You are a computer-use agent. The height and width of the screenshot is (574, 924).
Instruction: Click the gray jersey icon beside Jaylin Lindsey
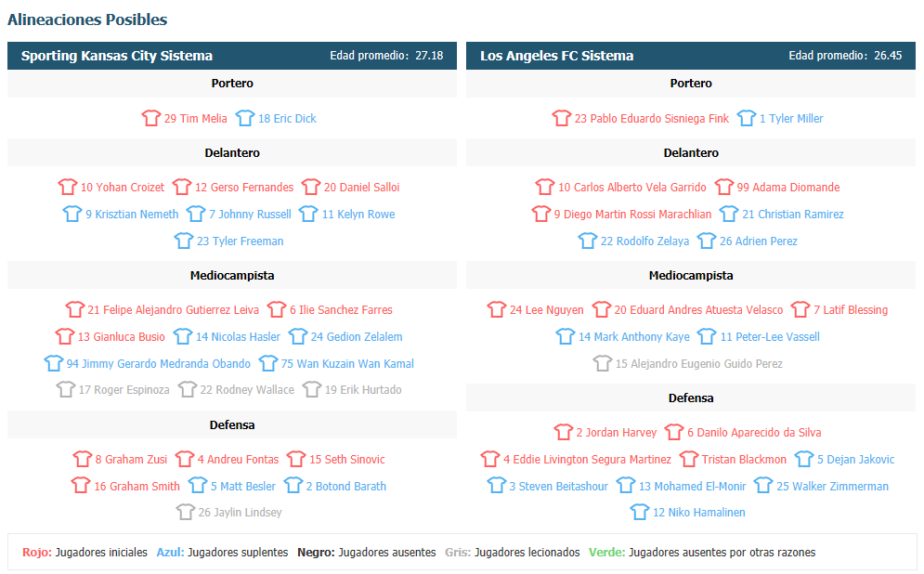tap(185, 512)
